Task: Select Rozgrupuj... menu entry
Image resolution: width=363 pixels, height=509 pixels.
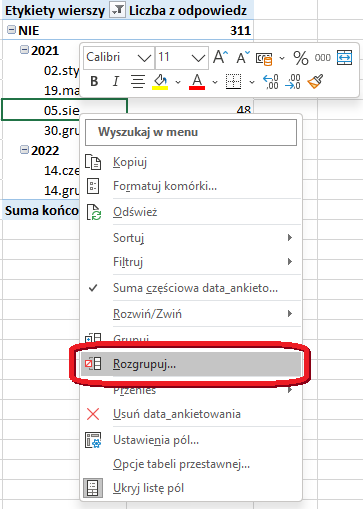Action: 191,364
